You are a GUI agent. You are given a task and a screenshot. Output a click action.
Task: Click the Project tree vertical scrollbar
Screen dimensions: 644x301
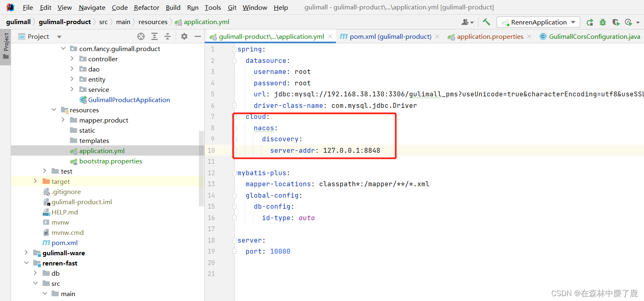201,169
